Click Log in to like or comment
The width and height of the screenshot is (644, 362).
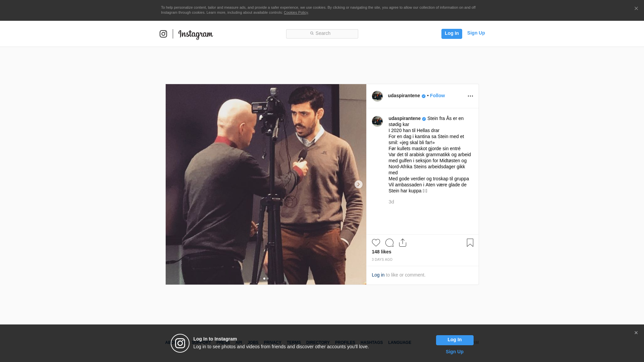tap(378, 275)
